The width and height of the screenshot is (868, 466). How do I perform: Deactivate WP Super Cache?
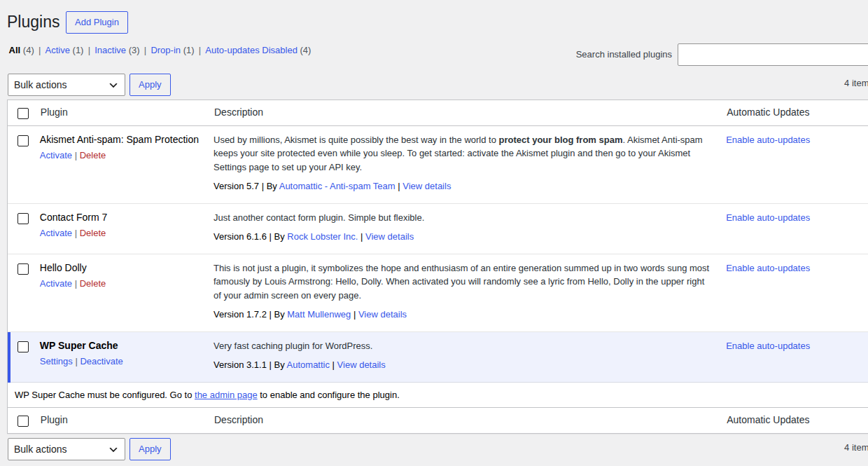101,362
